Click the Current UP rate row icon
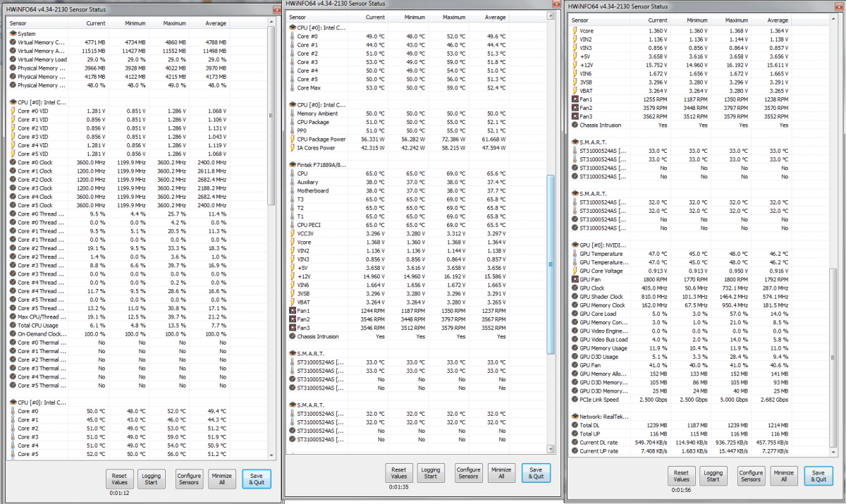This screenshot has height=504, width=846. pos(575,451)
